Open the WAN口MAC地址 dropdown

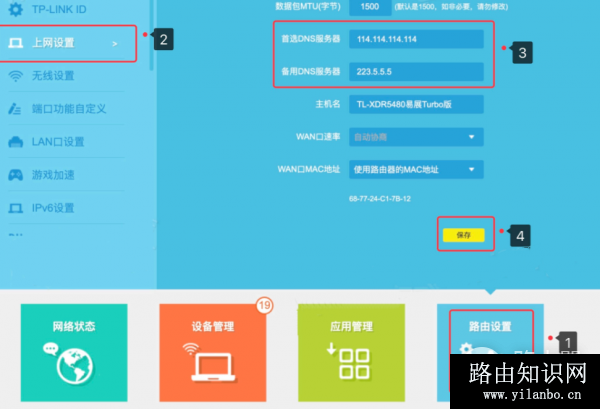click(416, 169)
